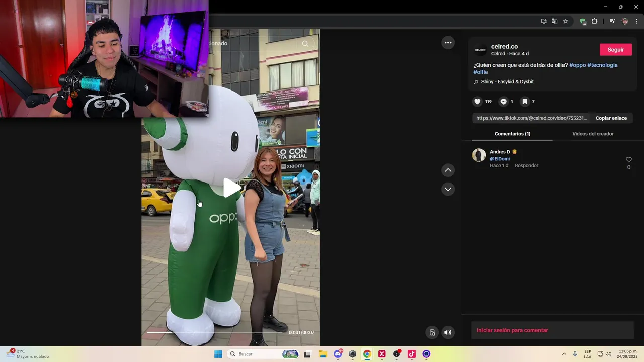Screen dimensions: 644x362
Task: Open OBS Studio taskbar icon
Action: (x=397, y=354)
